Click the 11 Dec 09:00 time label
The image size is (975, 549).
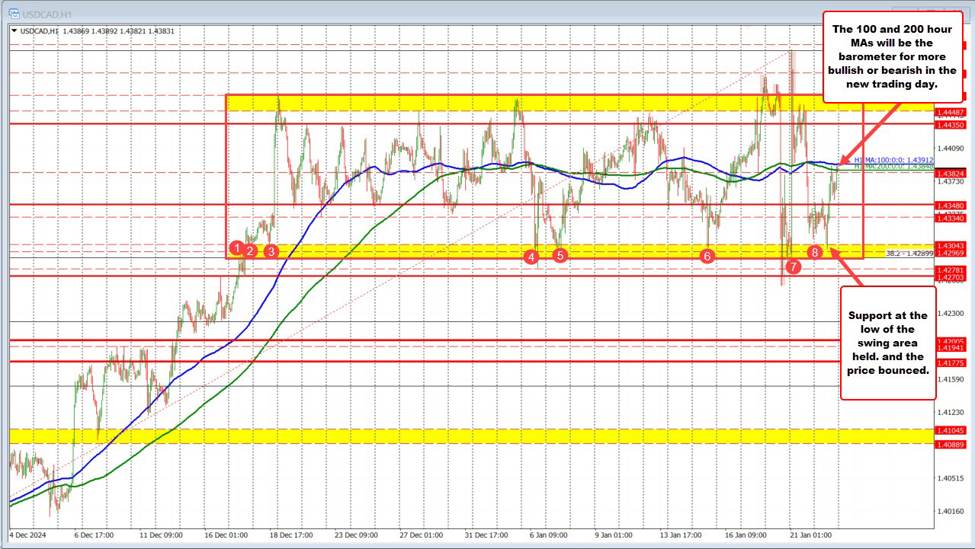pos(161,535)
